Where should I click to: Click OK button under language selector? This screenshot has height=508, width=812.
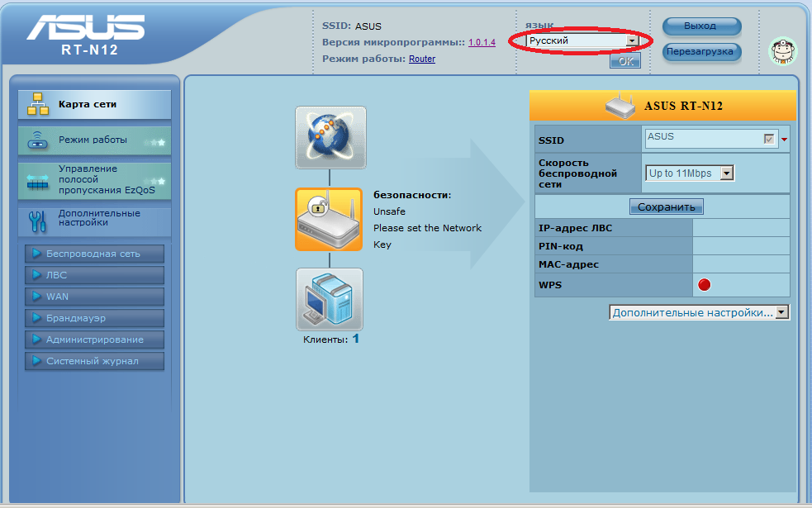tap(625, 61)
